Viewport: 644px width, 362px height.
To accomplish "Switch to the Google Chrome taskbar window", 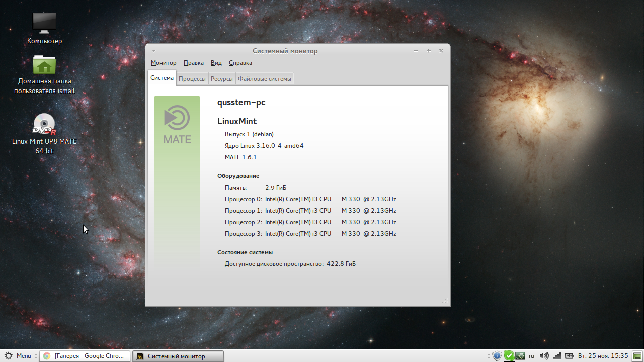I will (85, 356).
